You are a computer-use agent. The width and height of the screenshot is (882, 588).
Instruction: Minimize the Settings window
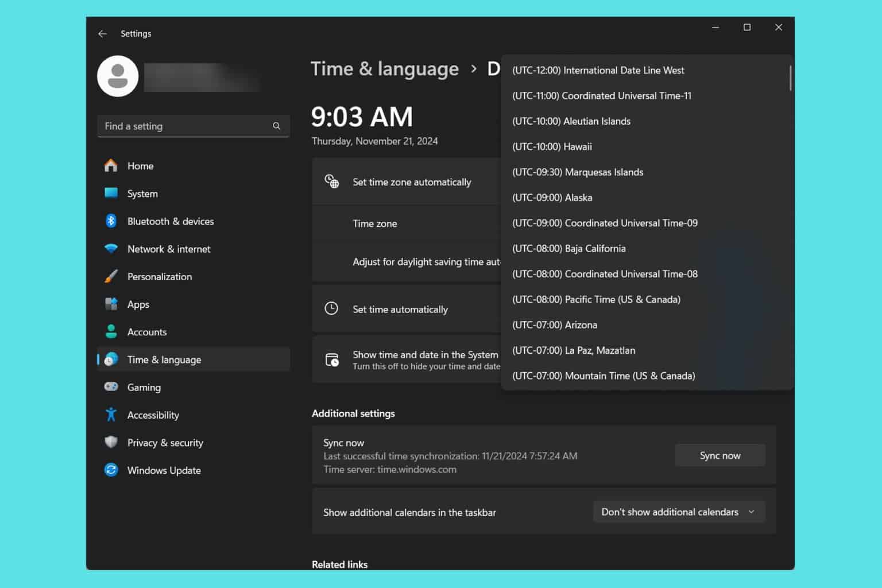coord(715,27)
